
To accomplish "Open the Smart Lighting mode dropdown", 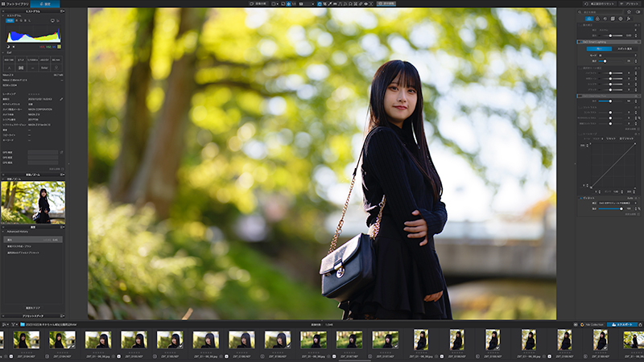I will [x=617, y=56].
